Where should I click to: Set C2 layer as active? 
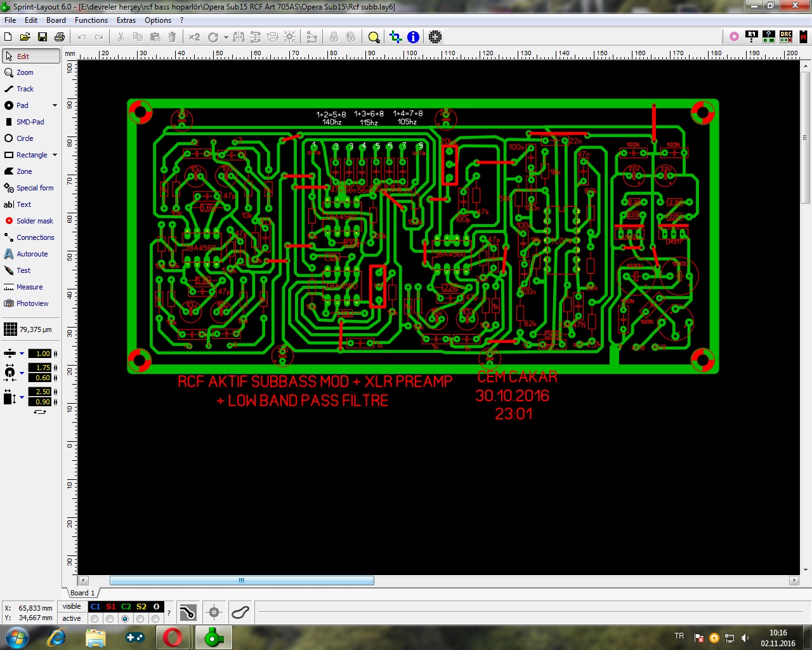(x=126, y=618)
